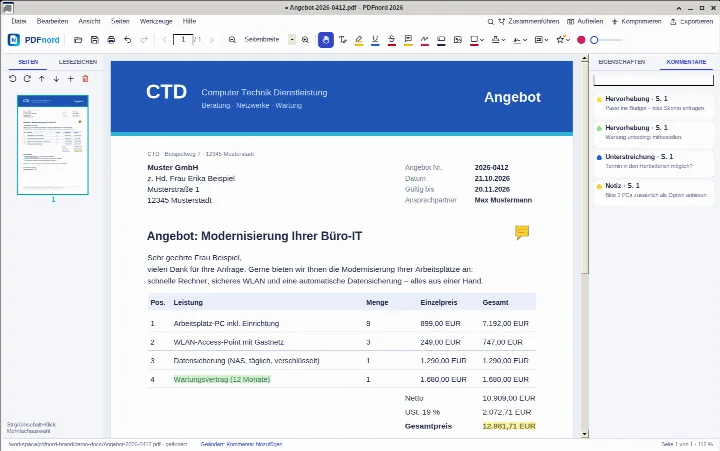Click the highlighted Wartungsvertrag (12 Monate) text
Viewport: 720px width, 451px height.
coord(222,379)
